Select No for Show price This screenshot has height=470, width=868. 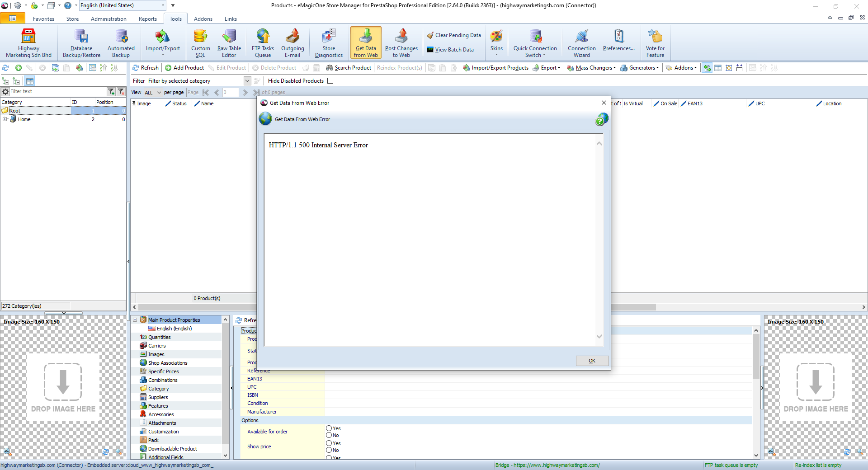[x=329, y=450]
